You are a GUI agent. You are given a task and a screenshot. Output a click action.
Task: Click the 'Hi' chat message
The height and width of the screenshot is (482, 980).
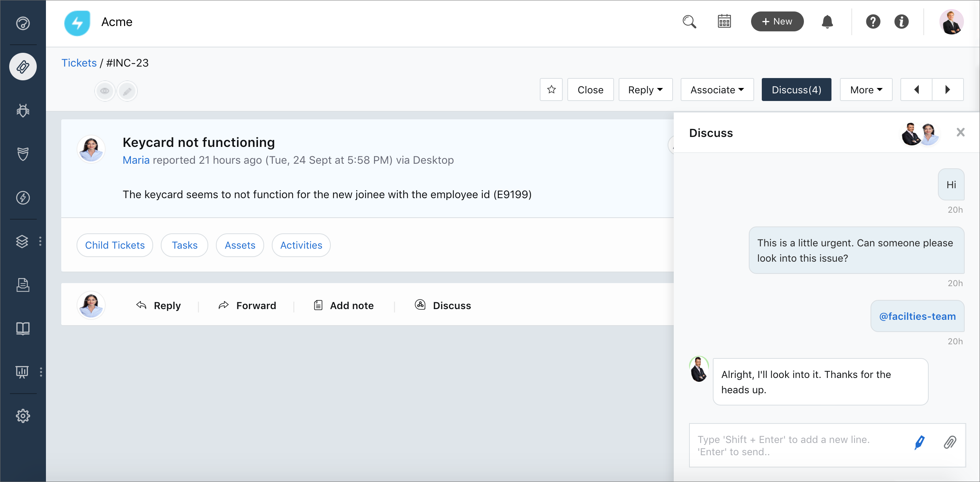point(951,185)
